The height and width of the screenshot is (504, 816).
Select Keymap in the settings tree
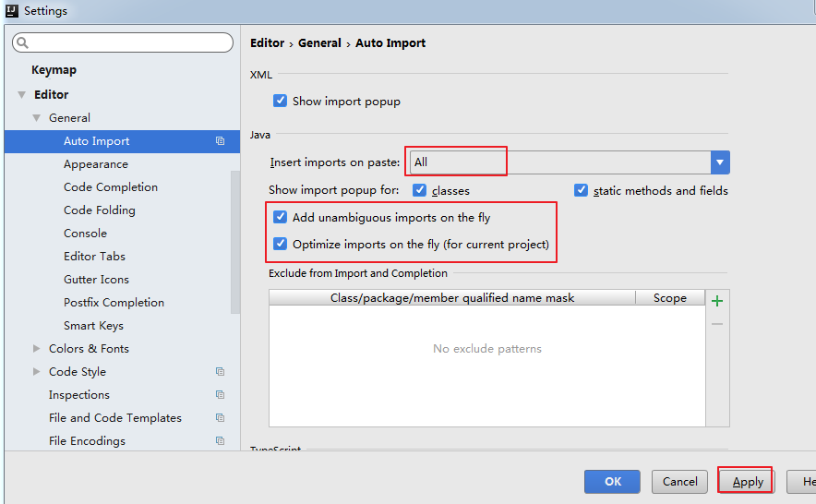[x=54, y=70]
